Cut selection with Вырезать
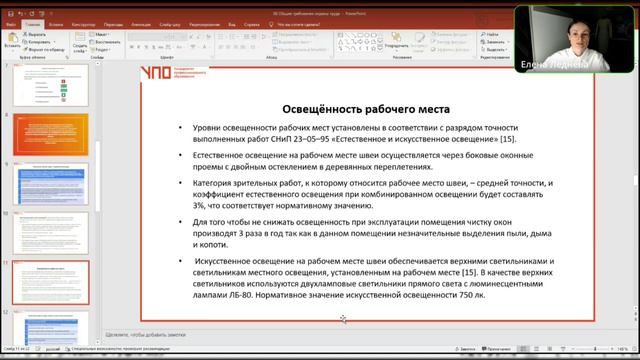The width and height of the screenshot is (640, 360). click(x=34, y=34)
